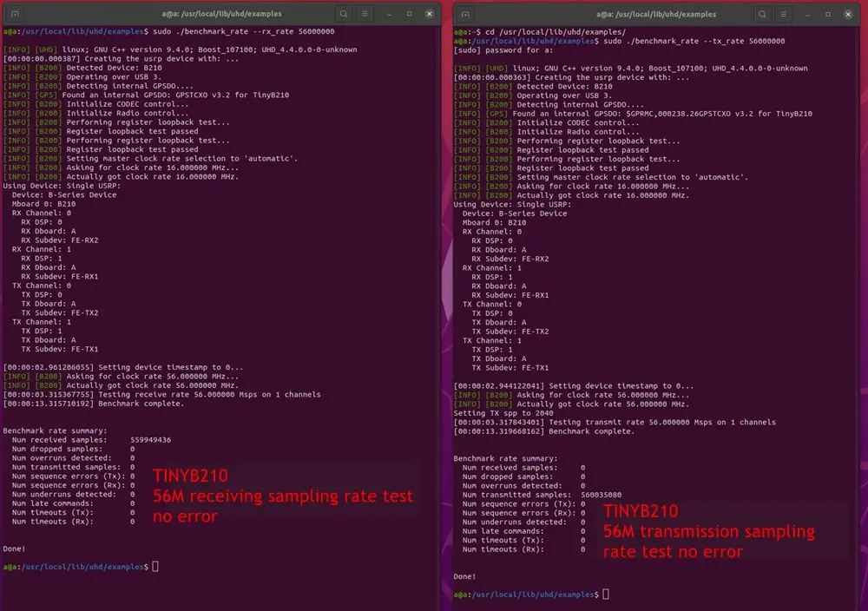
Task: Click received samples value 559949436
Action: (150, 440)
